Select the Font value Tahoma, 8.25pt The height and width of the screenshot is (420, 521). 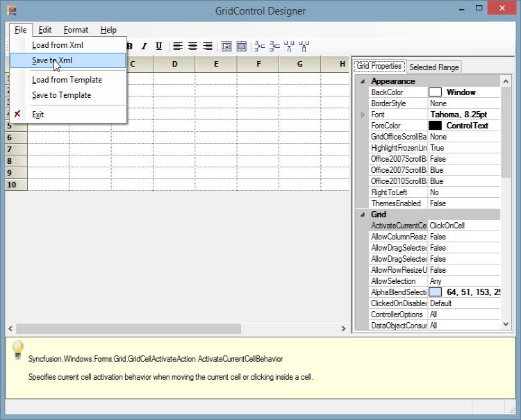click(464, 115)
